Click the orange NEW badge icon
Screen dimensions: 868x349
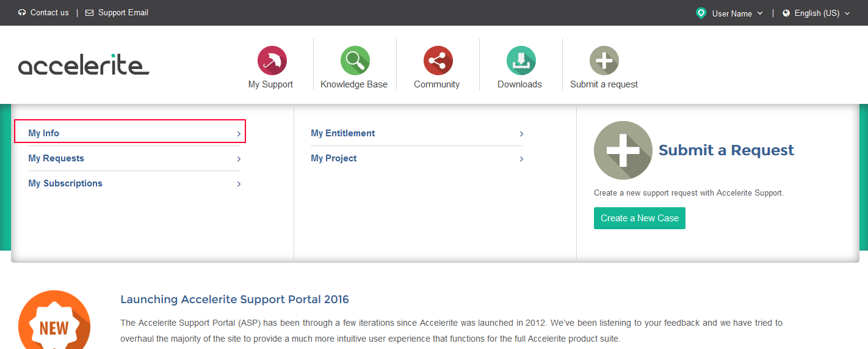tap(54, 320)
